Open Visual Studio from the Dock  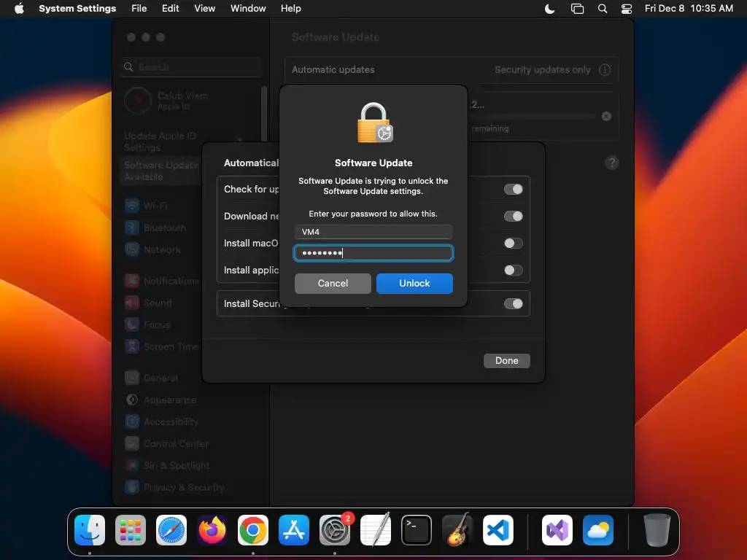click(x=557, y=530)
